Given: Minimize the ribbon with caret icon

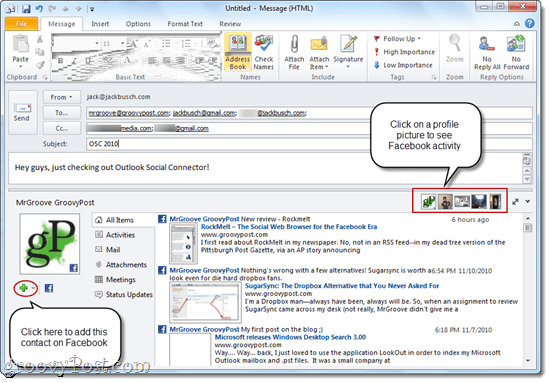Looking at the screenshot, I should pos(517,24).
